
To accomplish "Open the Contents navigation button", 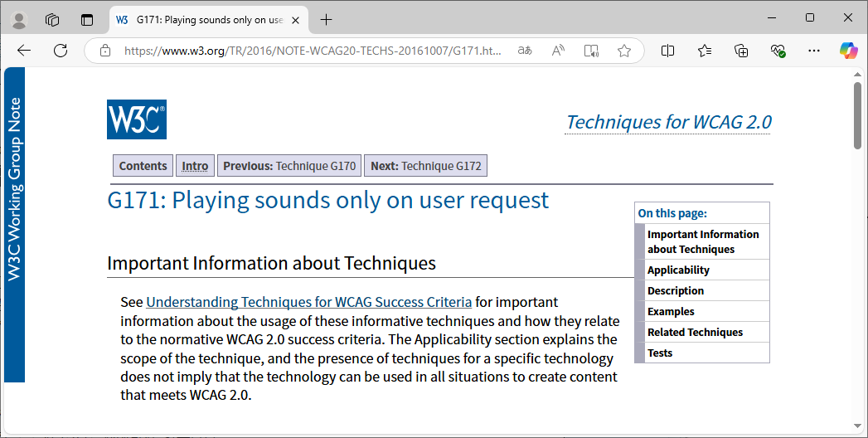I will (143, 166).
